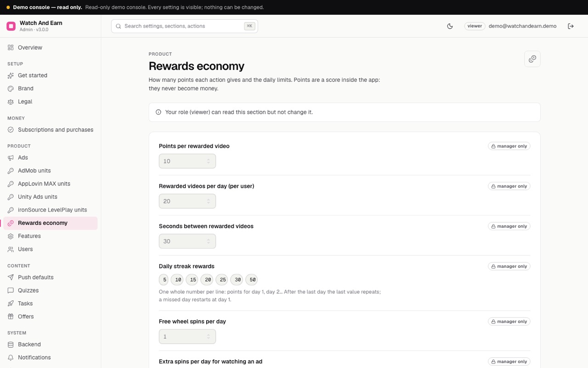Click the Ads megaphone icon
The height and width of the screenshot is (368, 588).
11,157
